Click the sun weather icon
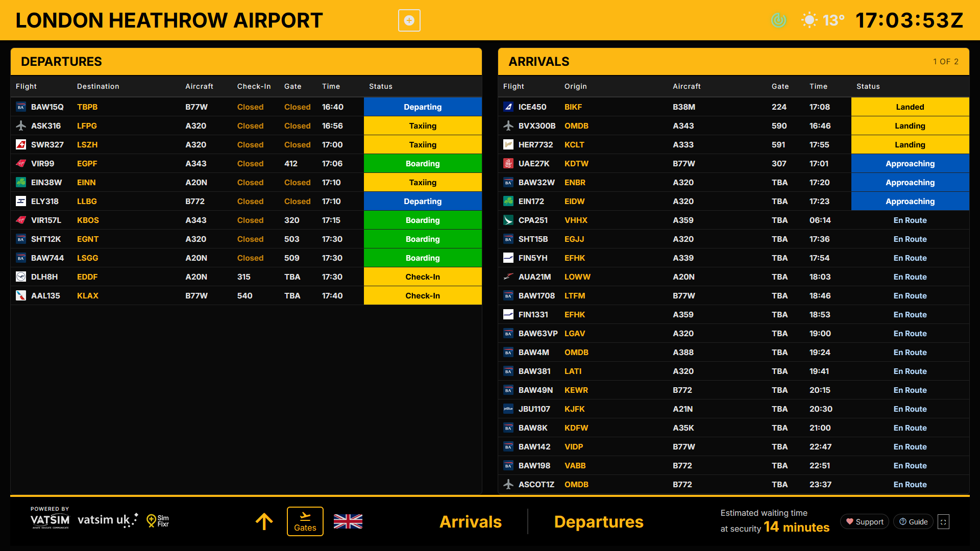Image resolution: width=980 pixels, height=551 pixels. (809, 20)
